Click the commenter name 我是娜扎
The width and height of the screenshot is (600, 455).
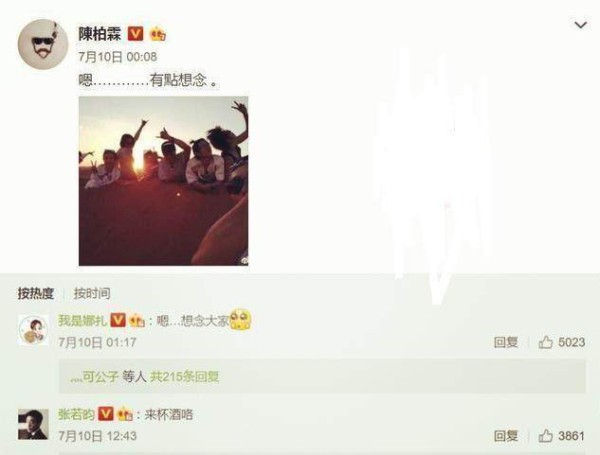click(83, 320)
